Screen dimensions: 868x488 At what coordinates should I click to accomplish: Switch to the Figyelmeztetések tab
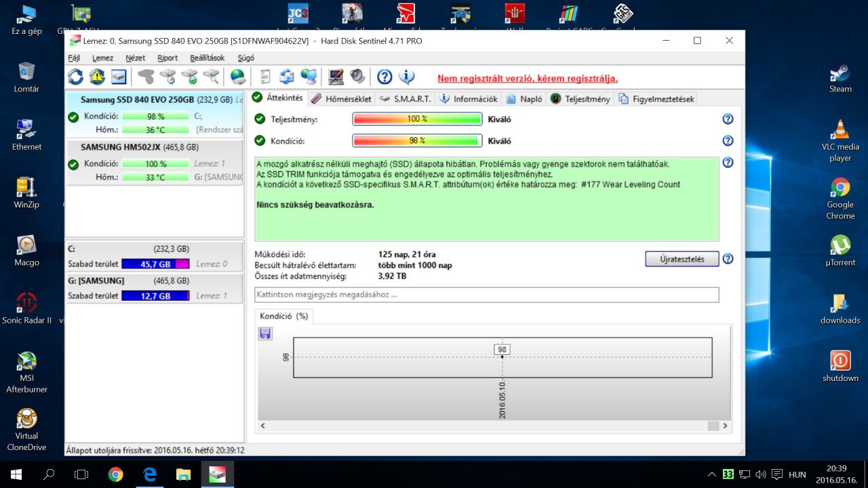[656, 99]
